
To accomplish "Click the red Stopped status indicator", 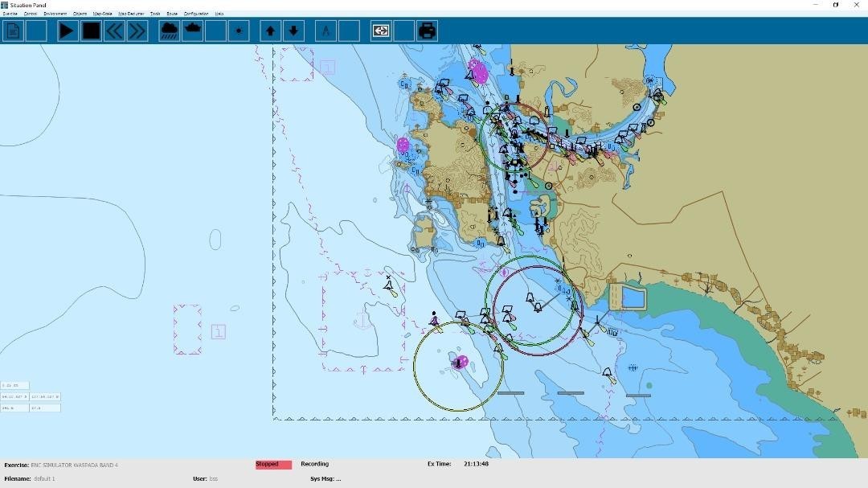I will [x=273, y=465].
